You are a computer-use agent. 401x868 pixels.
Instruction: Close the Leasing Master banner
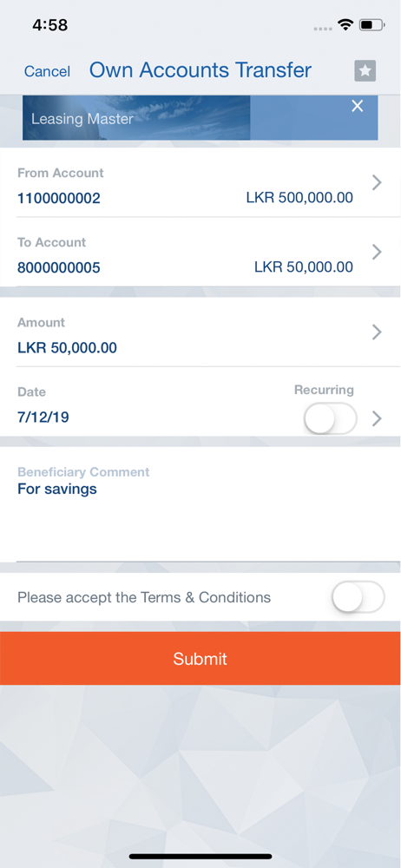(x=358, y=106)
